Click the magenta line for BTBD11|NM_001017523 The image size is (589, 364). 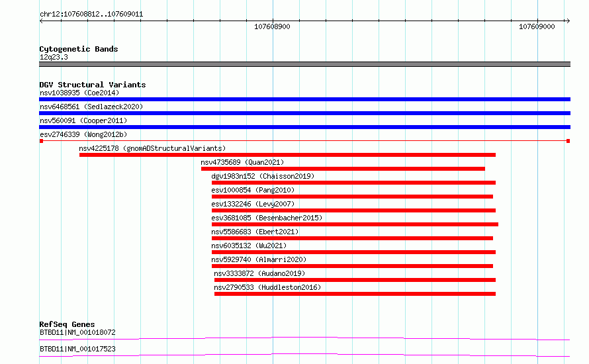[304, 355]
